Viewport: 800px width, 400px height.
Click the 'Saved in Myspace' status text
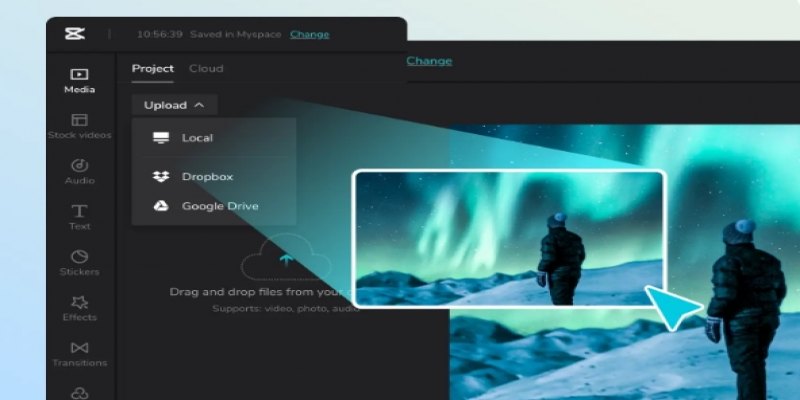pyautogui.click(x=236, y=34)
